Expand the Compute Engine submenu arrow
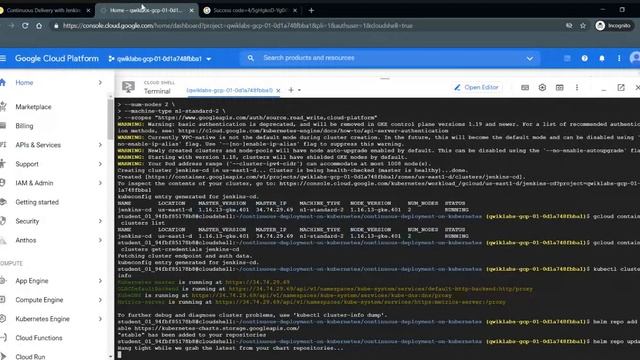 tap(100, 300)
